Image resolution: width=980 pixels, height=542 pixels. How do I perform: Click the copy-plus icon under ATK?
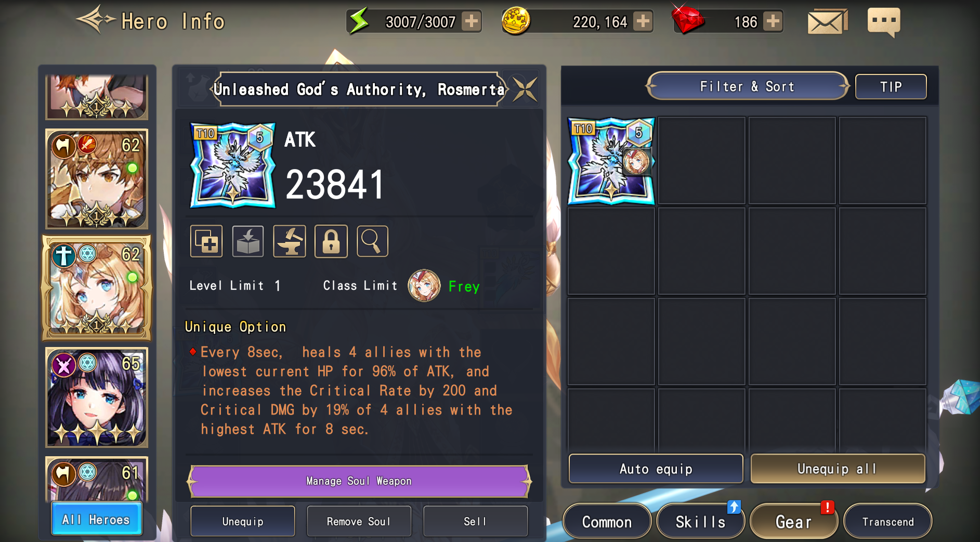pyautogui.click(x=206, y=241)
